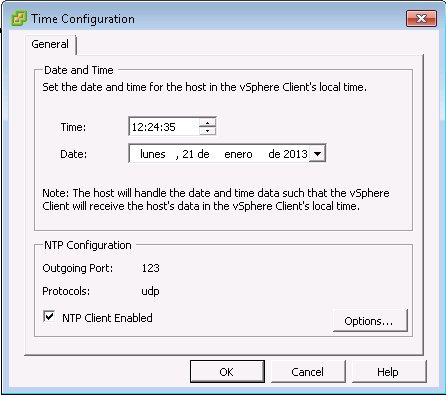Click into the Time input field
Viewport: 446px width, 395px height.
coord(164,127)
